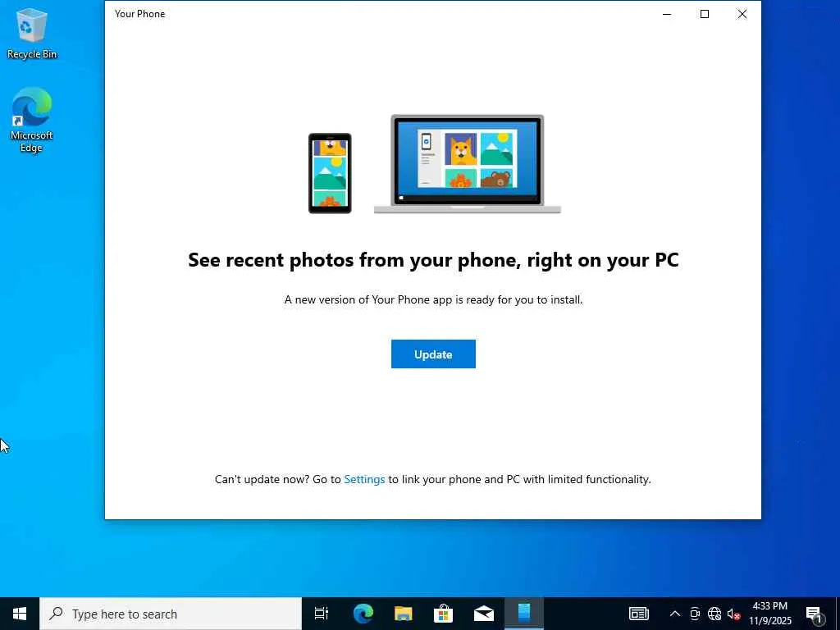The width and height of the screenshot is (840, 630).
Task: Open Task View from the taskbar
Action: click(x=322, y=614)
